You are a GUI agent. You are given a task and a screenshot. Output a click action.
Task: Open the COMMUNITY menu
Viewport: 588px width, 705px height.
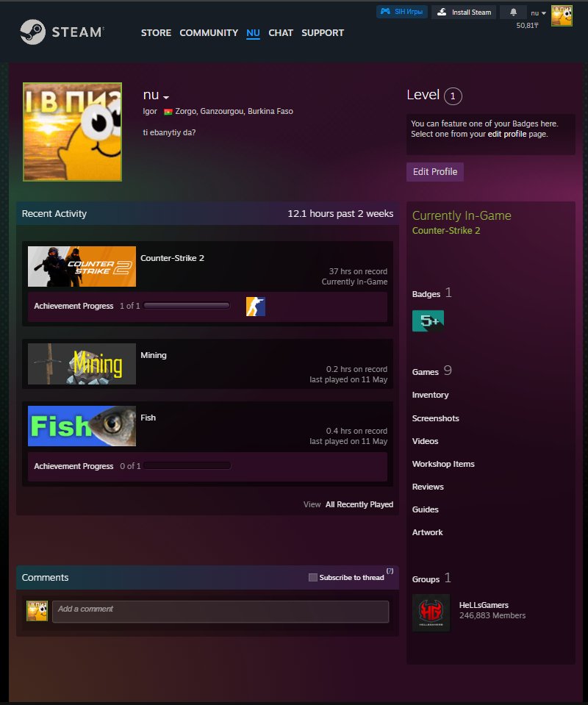(209, 33)
